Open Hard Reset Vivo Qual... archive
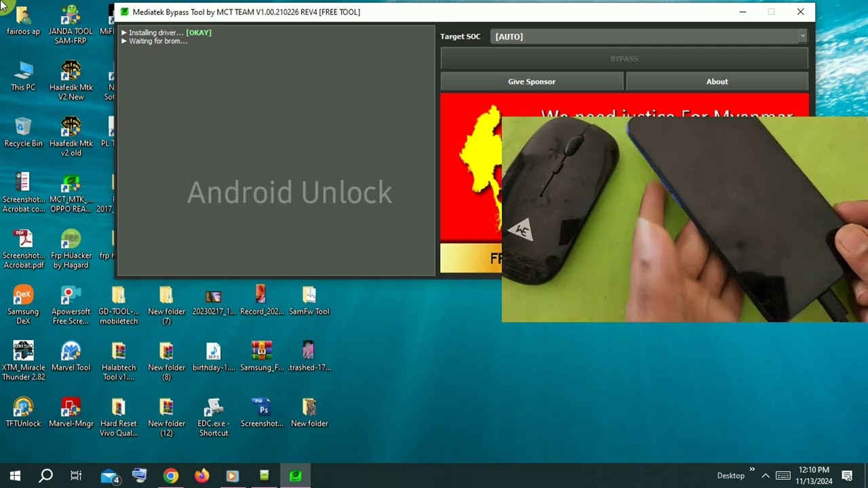Image resolution: width=868 pixels, height=488 pixels. pyautogui.click(x=119, y=418)
